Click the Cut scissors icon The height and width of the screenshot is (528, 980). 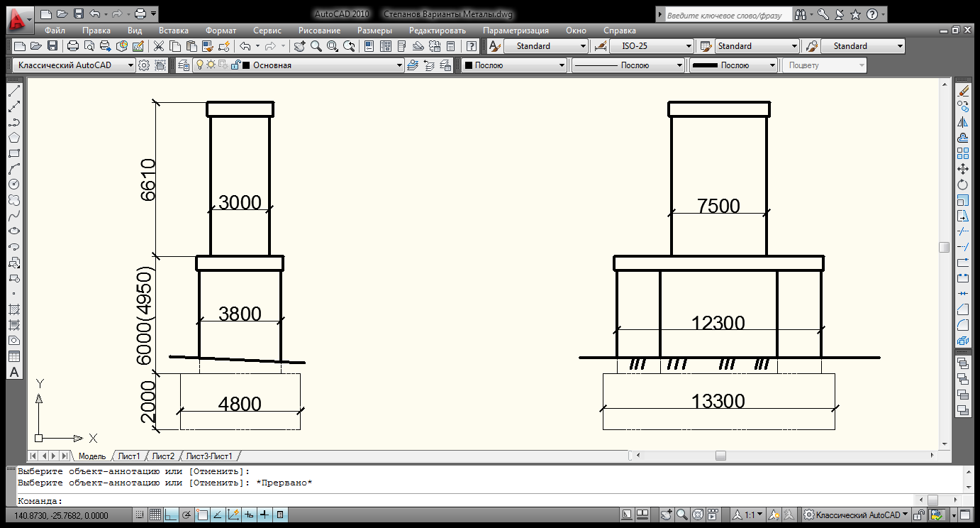158,46
